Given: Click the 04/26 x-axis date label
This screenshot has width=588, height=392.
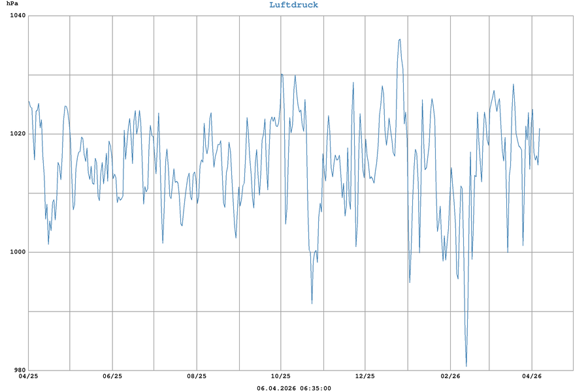Looking at the screenshot, I should 532,376.
